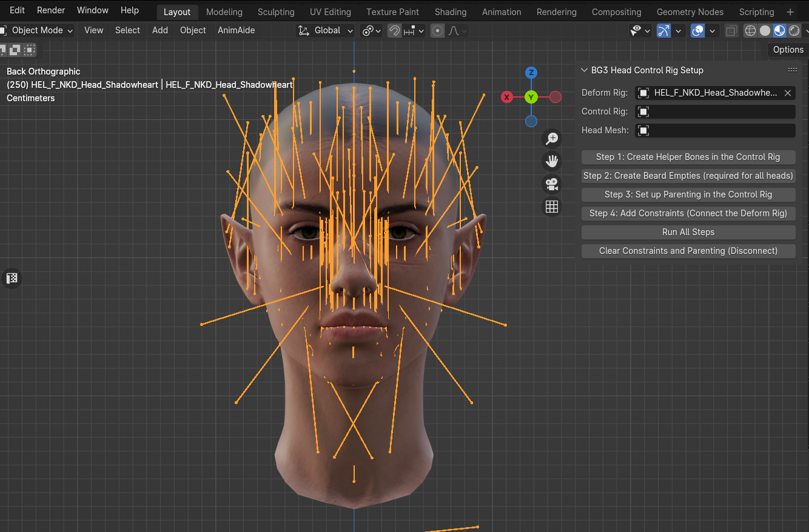Viewport: 809px width, 532px height.
Task: Toggle proportional editing circle icon
Action: coord(438,30)
